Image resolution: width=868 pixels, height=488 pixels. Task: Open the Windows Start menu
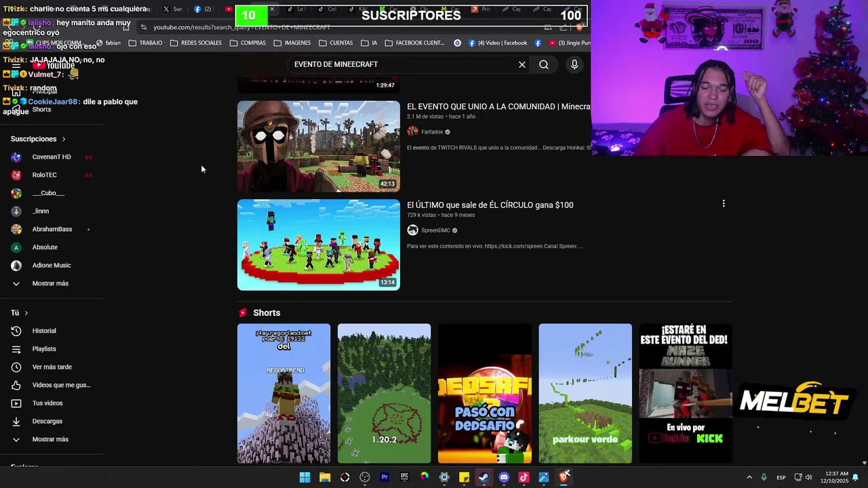tap(305, 477)
